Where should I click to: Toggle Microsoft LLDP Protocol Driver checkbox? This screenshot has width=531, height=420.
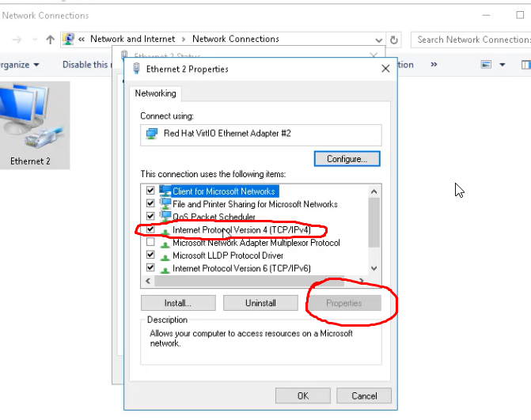tap(150, 255)
